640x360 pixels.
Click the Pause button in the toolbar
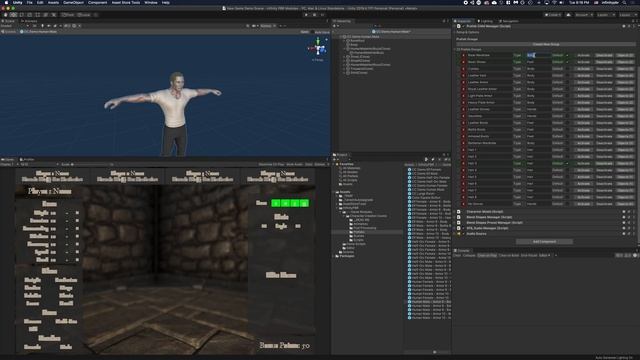[314, 15]
